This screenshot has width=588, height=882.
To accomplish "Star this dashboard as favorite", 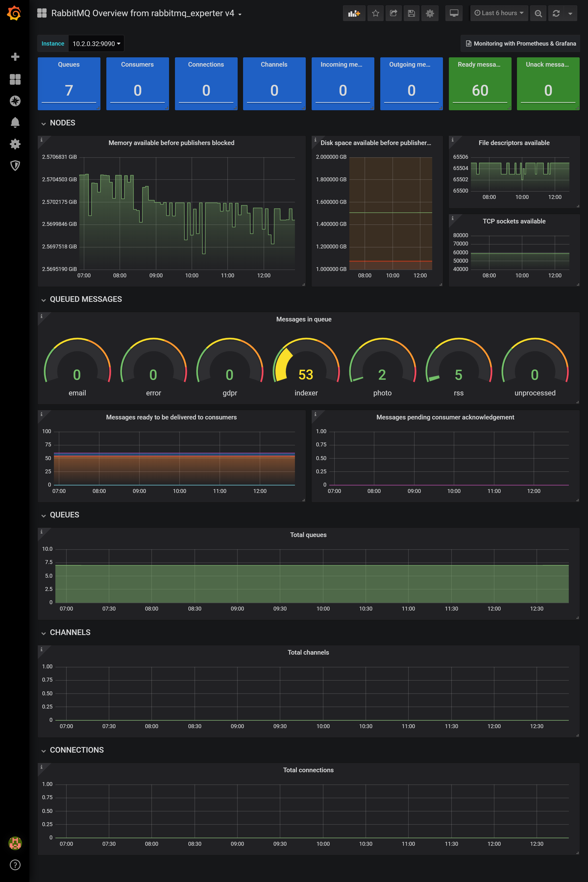I will [x=375, y=13].
